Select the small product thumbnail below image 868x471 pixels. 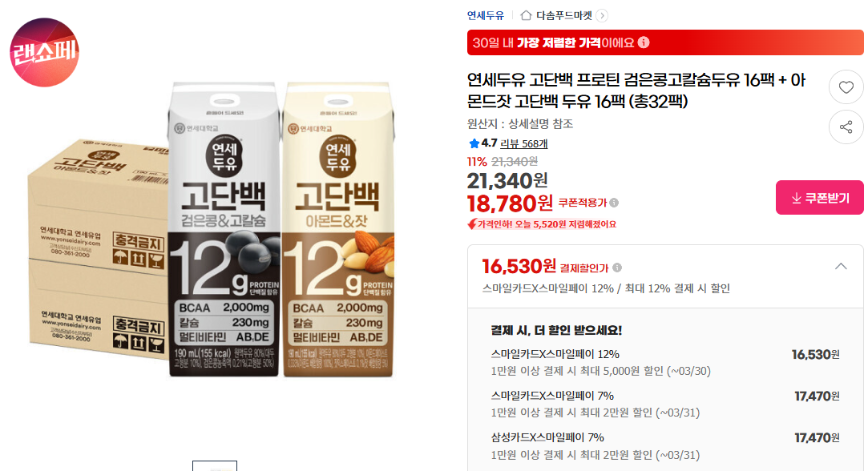tap(215, 466)
